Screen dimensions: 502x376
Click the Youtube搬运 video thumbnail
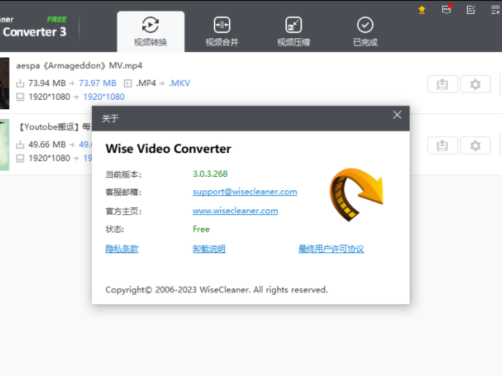pos(4,145)
